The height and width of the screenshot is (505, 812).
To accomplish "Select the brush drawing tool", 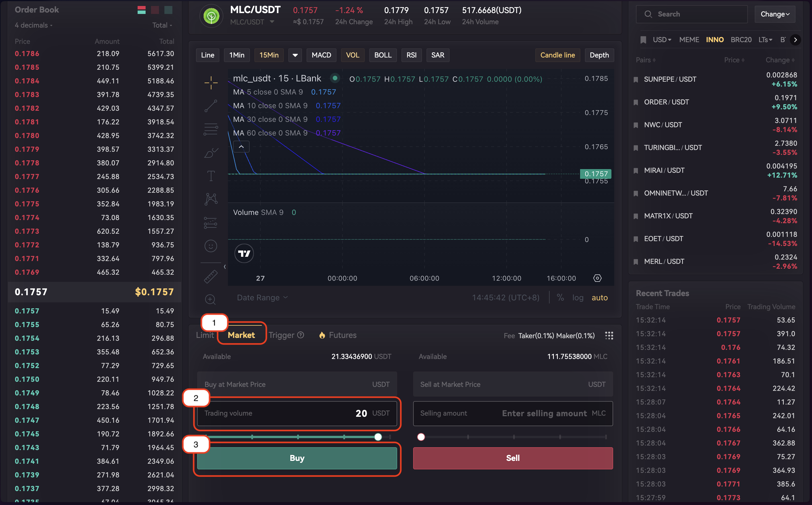I will point(211,153).
